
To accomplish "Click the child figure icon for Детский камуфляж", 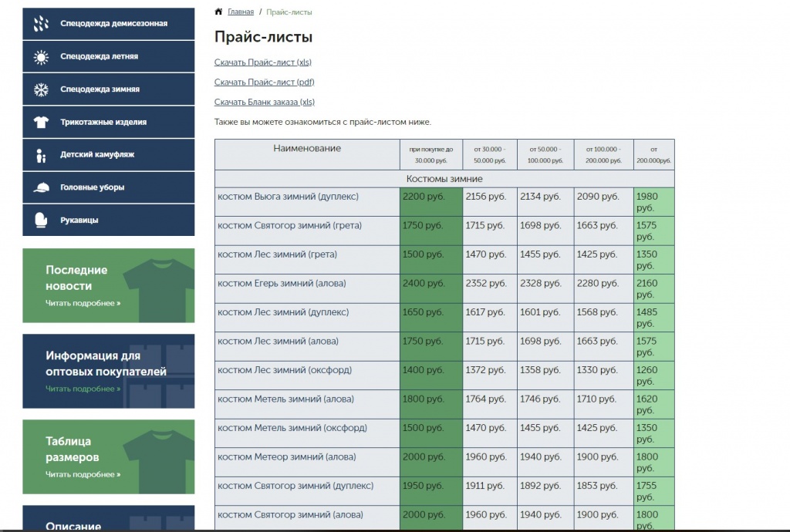I will (41, 156).
